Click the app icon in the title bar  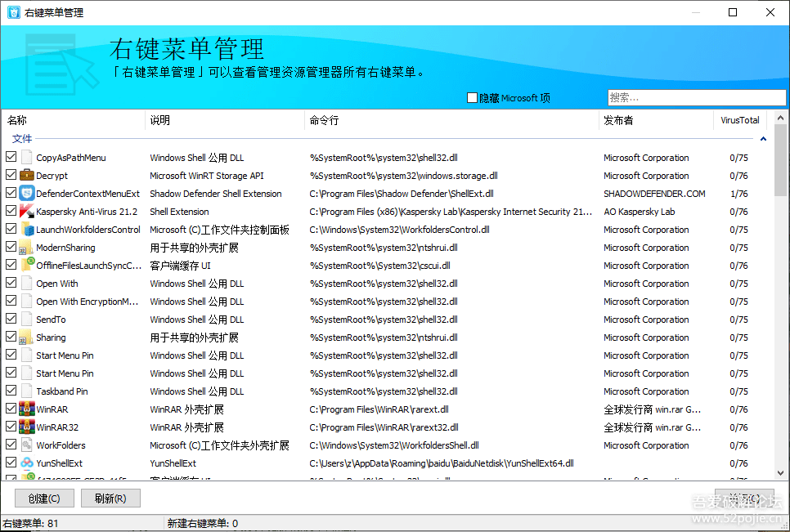click(14, 12)
